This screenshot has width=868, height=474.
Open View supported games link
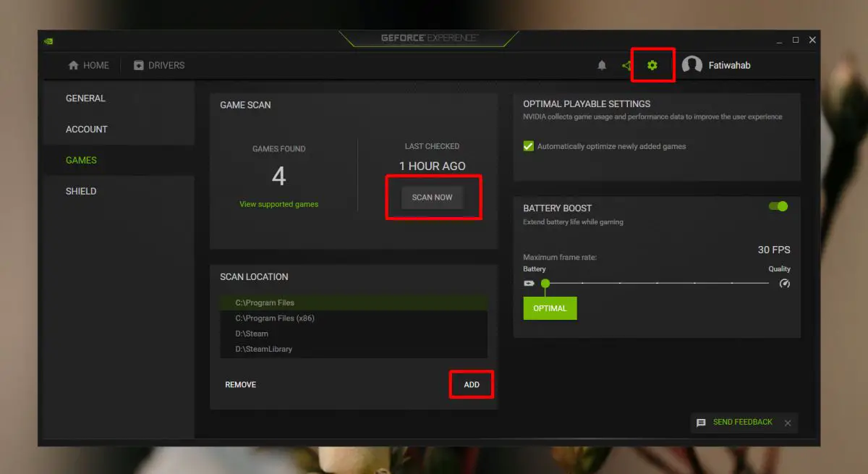coord(278,204)
